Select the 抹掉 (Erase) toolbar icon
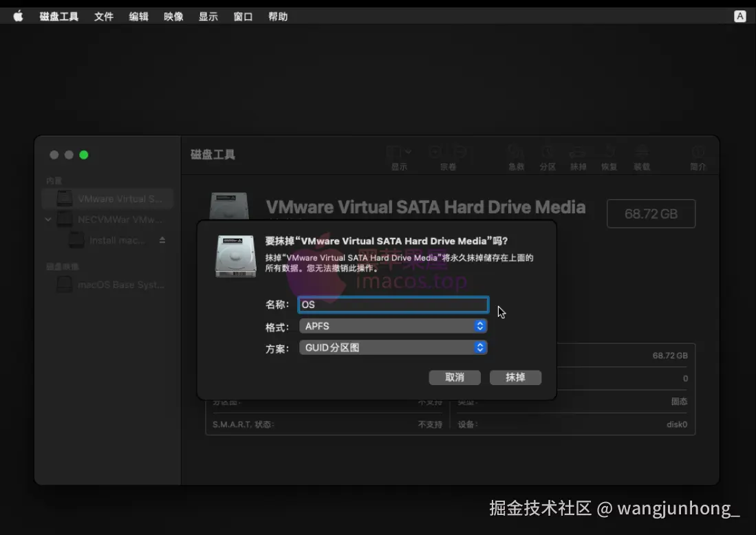This screenshot has height=535, width=756. (578, 155)
